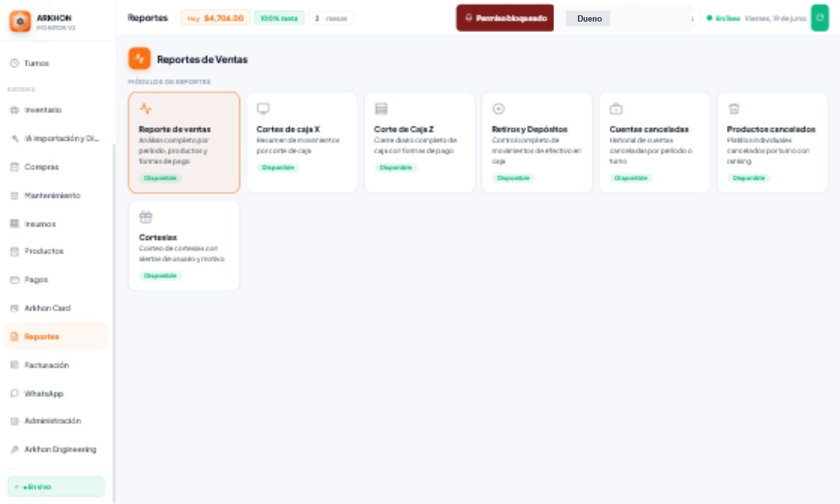Click the Arkhon Engineering wrench icon

coord(15,449)
